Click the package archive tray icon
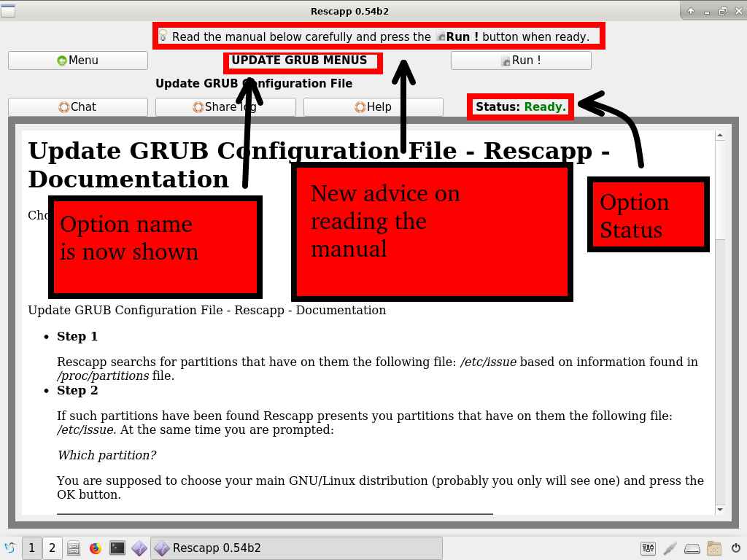The height and width of the screenshot is (560, 747). 714,548
